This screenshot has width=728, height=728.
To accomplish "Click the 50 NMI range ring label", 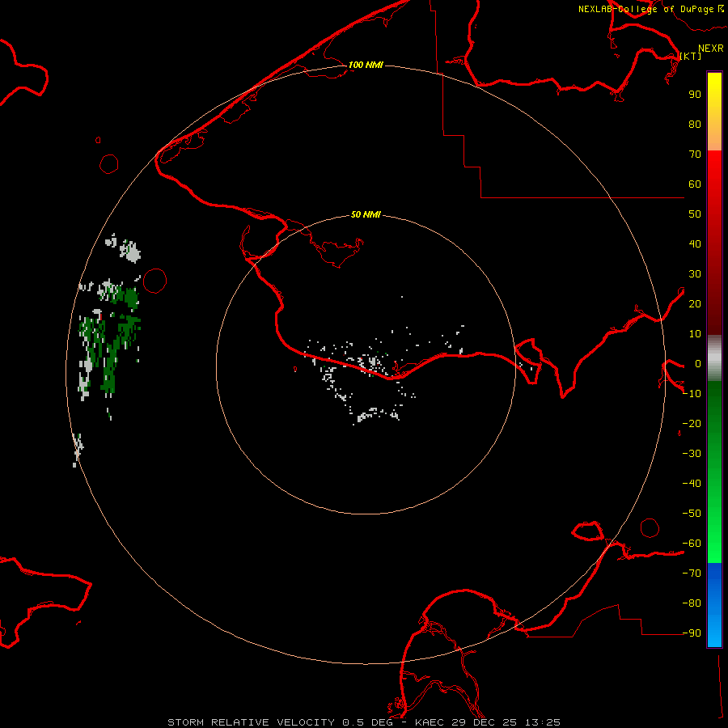I will coord(366,214).
